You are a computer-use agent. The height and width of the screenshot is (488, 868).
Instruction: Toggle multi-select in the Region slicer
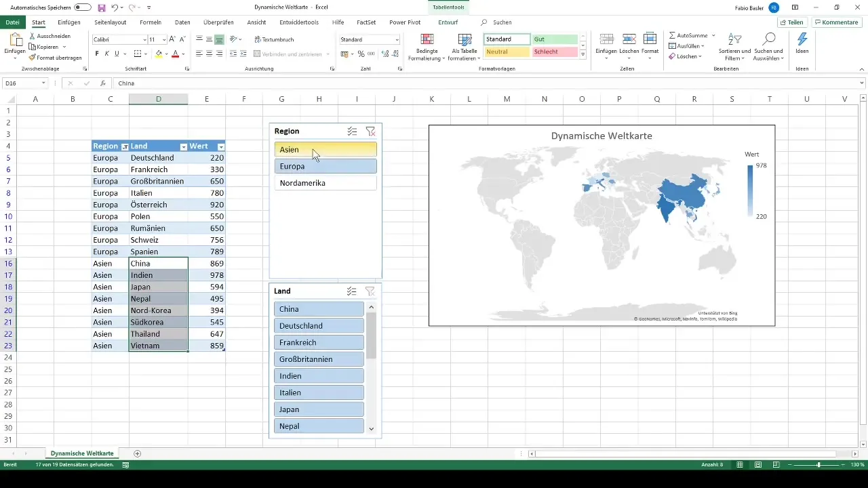(x=352, y=131)
